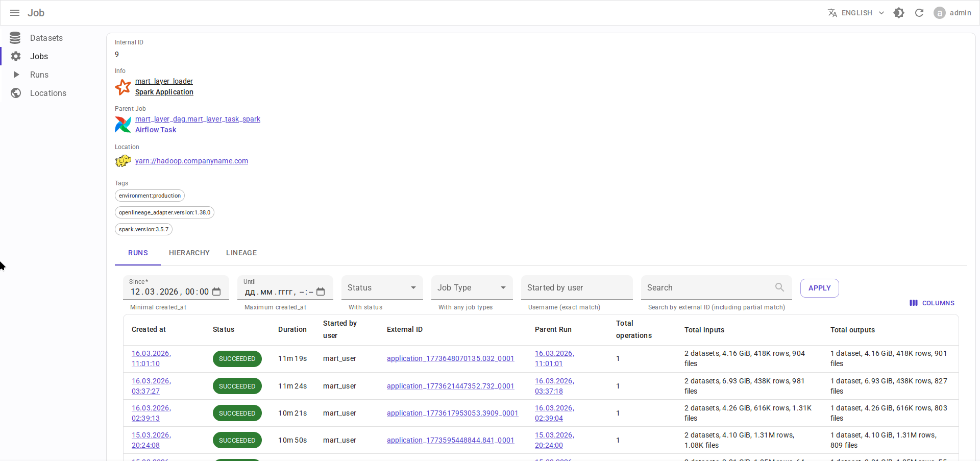Click the language translate icon

click(x=832, y=13)
